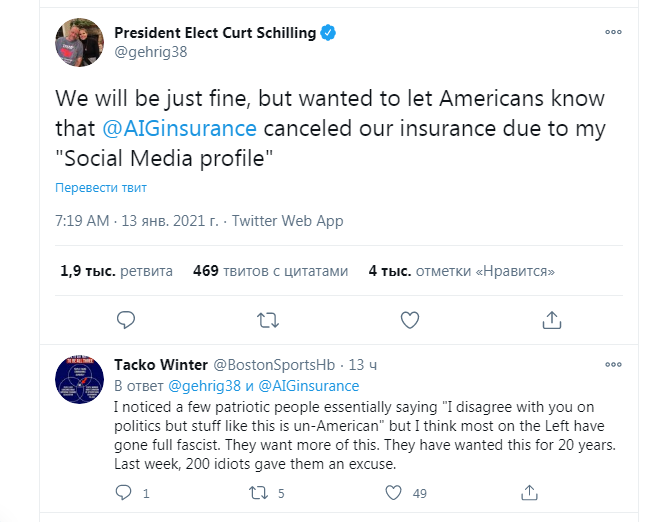
Task: Reply to Tacko Winter's comment
Action: click(124, 492)
